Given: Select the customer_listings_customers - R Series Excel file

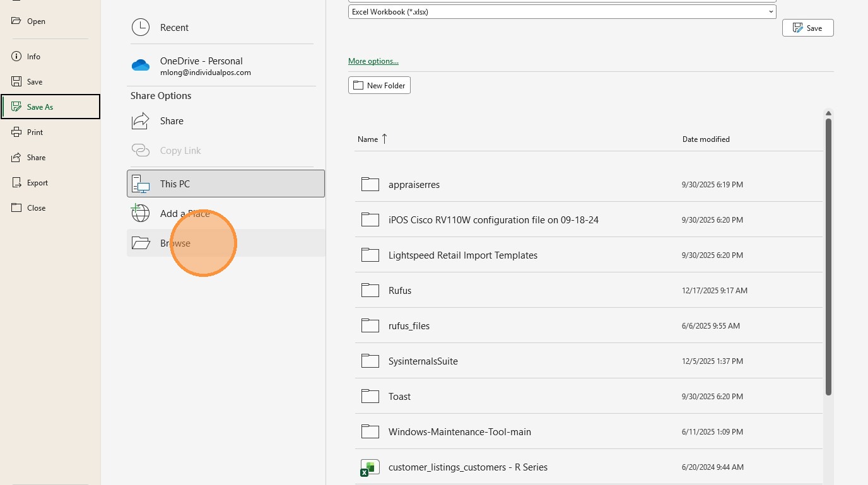Looking at the screenshot, I should pos(589,467).
